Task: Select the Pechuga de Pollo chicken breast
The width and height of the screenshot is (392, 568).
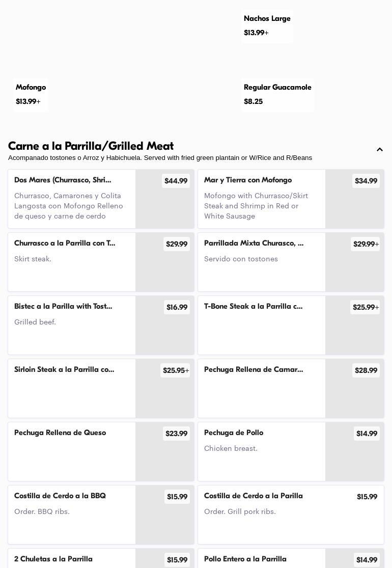Action: [261, 451]
